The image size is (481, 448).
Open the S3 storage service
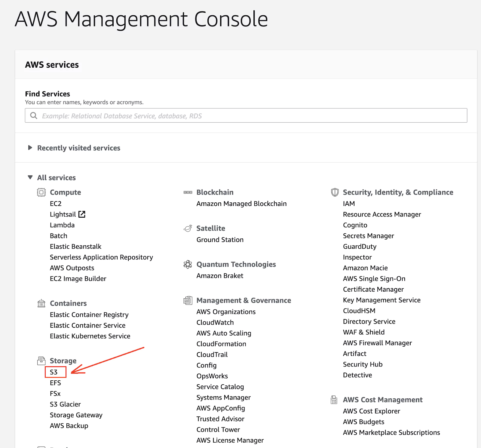54,372
